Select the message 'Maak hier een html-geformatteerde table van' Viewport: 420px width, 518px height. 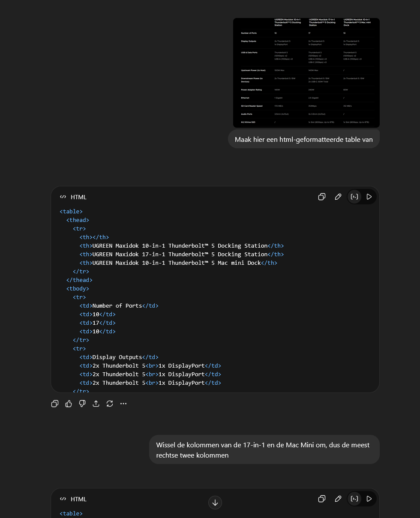(x=304, y=139)
